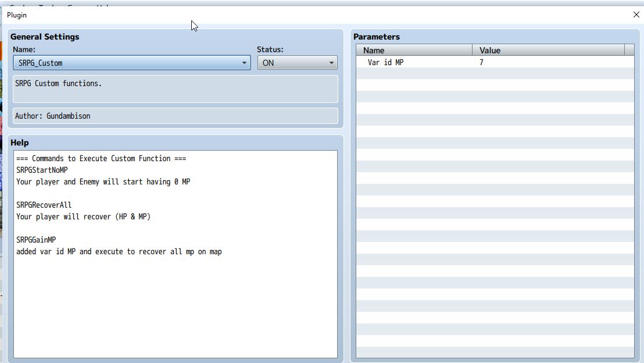Click the value 7 of Var id MP
Image resolution: width=644 pixels, height=363 pixels.
point(481,62)
